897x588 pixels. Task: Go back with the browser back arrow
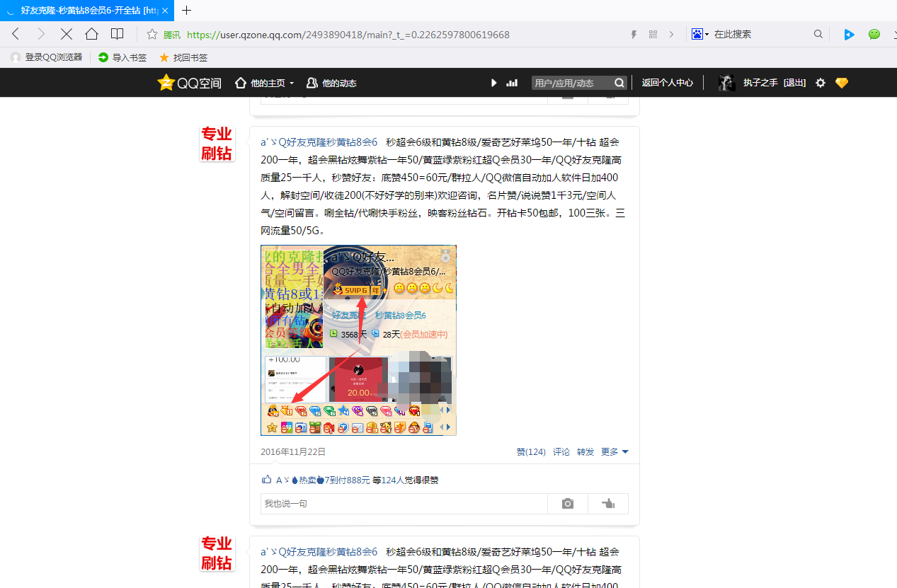click(x=16, y=34)
